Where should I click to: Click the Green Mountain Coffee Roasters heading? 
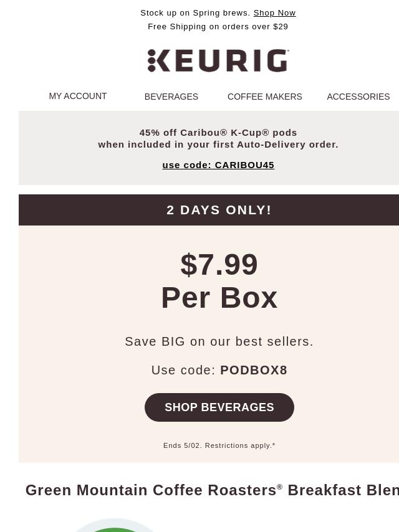coord(212,490)
